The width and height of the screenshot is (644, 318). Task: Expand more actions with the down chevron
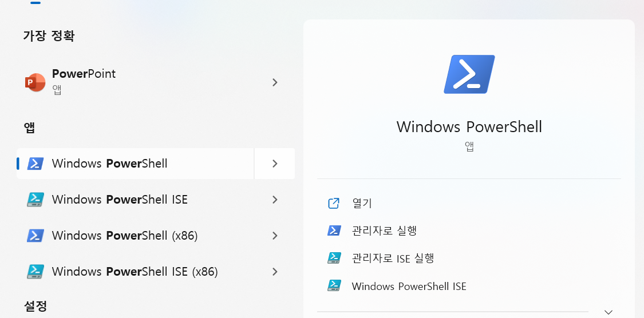coord(609,312)
